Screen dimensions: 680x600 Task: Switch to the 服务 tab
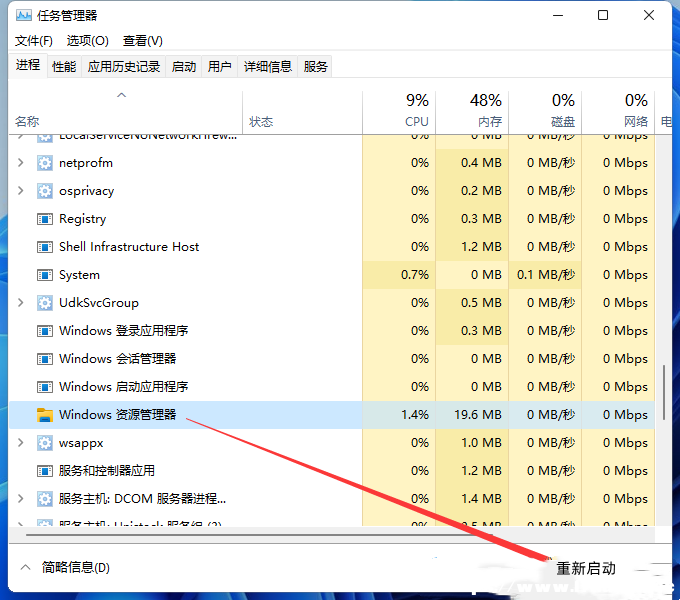coord(315,67)
